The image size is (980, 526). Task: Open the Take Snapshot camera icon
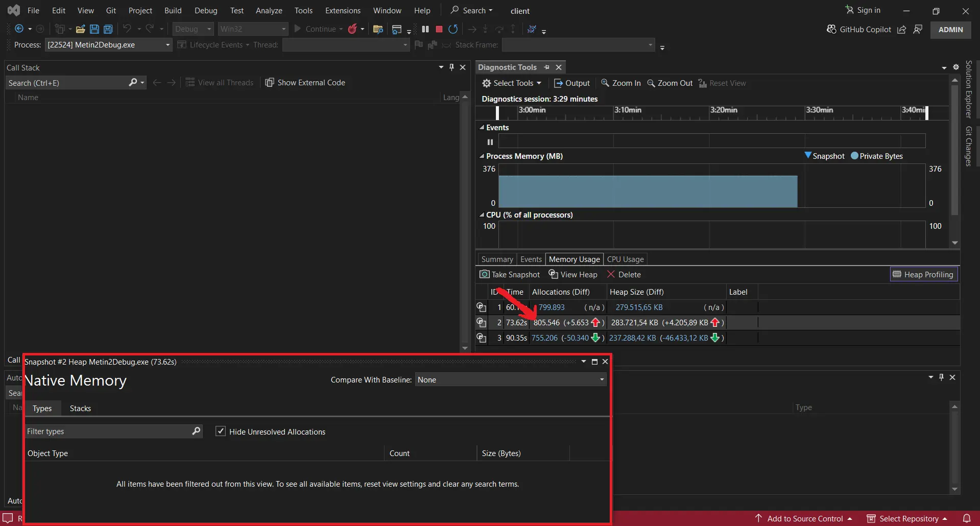(x=485, y=274)
